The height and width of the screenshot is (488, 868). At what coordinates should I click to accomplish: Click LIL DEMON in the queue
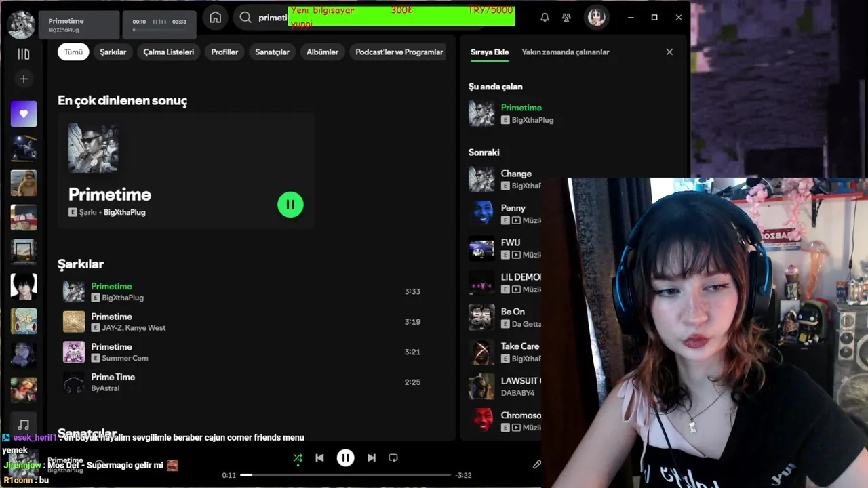tap(521, 277)
